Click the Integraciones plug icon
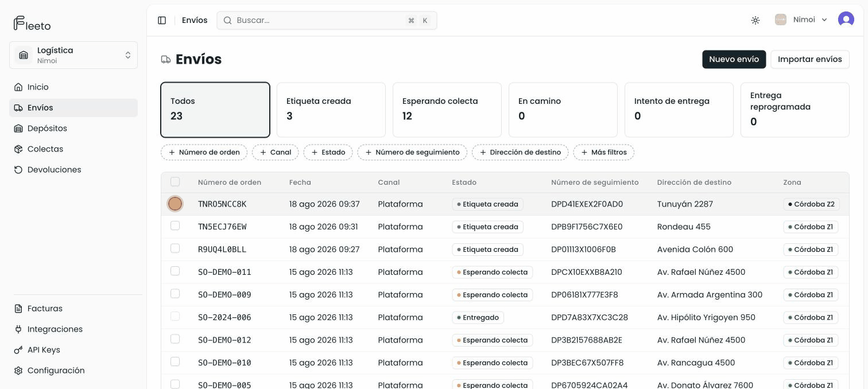 point(18,329)
